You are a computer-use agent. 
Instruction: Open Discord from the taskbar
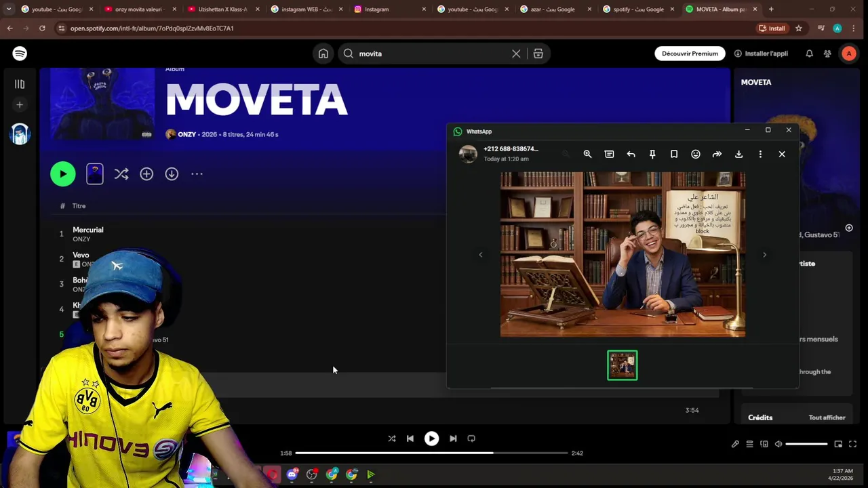(x=292, y=474)
